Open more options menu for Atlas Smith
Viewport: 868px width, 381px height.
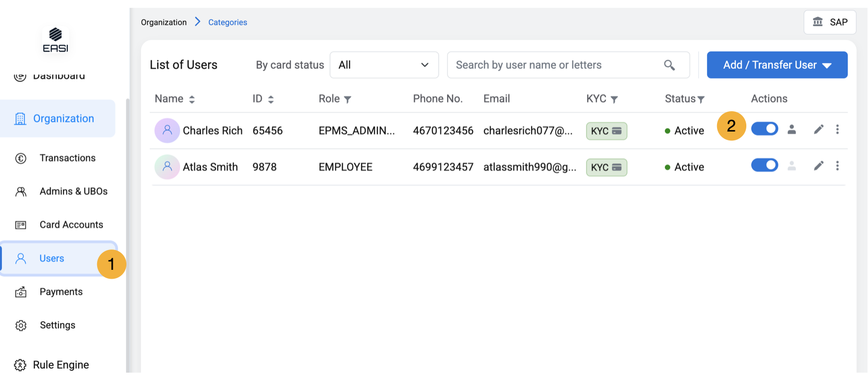point(837,166)
